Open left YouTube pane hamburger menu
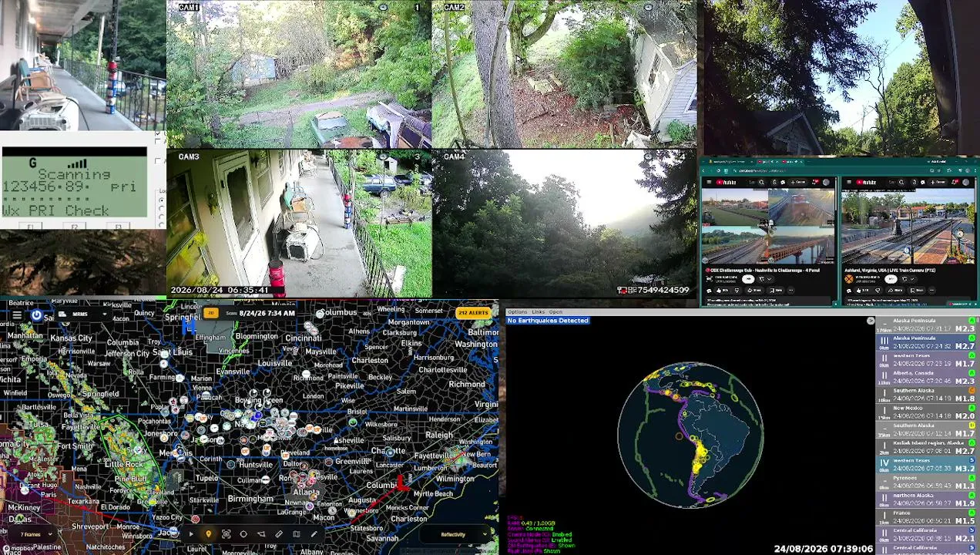 [709, 182]
